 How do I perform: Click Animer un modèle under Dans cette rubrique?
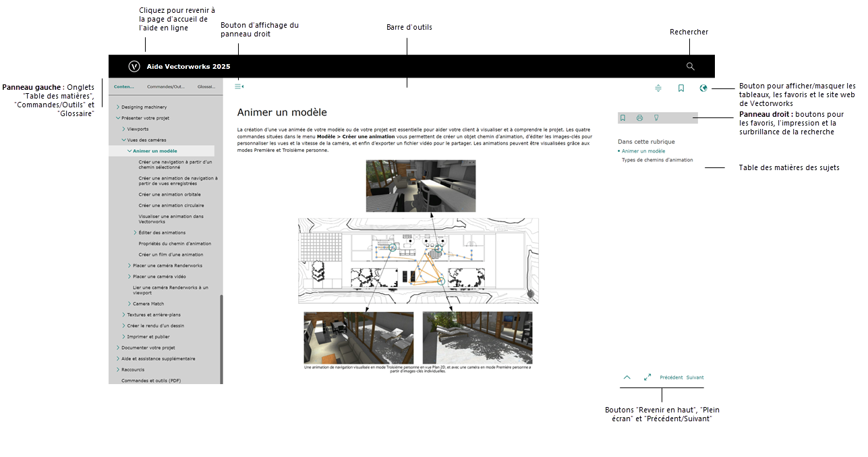643,151
